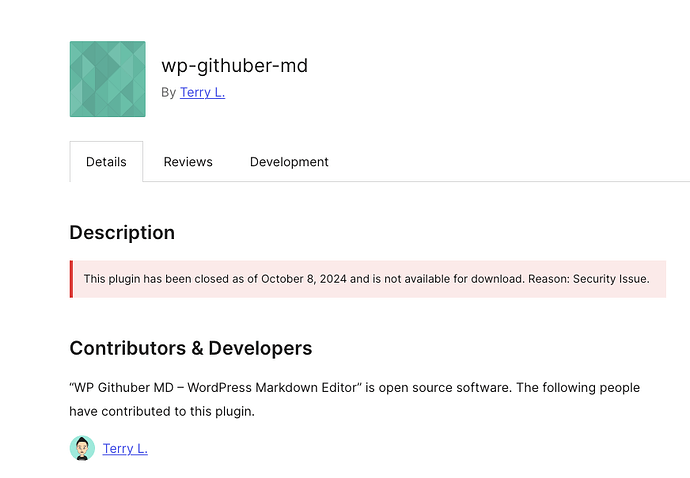Click the wp-githuber-md plugin title
Viewport: 690px width, 478px height.
pos(234,66)
